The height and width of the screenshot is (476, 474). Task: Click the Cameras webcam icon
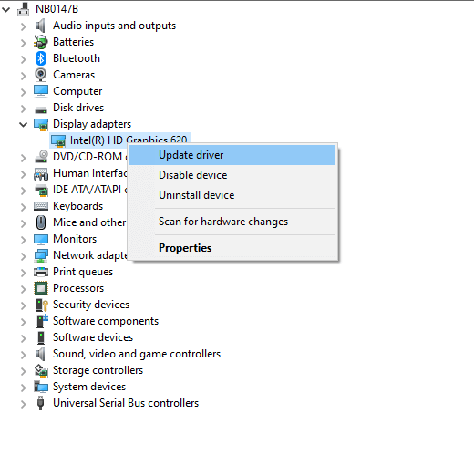(41, 75)
